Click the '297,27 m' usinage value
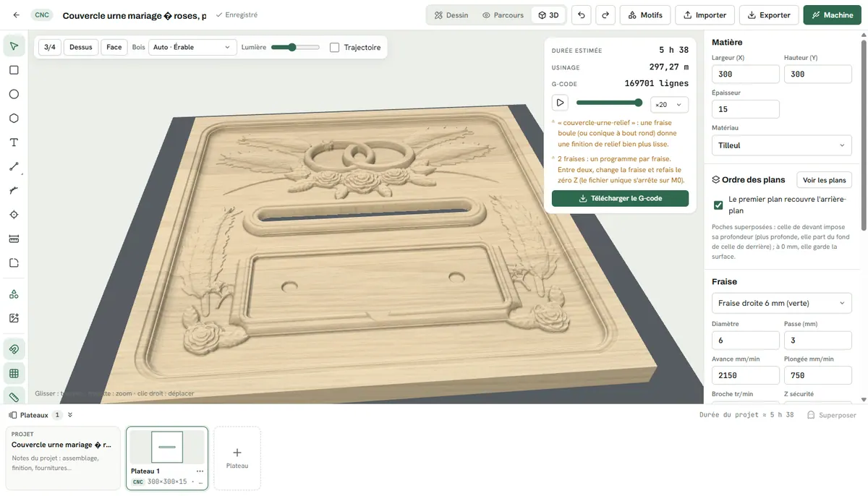The image size is (868, 496). click(668, 67)
